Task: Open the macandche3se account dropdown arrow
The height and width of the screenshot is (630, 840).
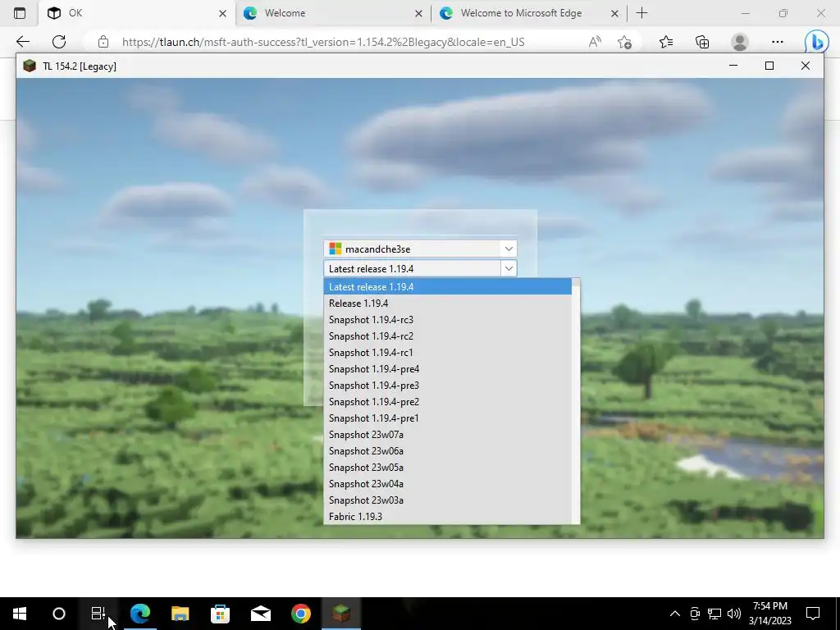Action: pos(509,249)
